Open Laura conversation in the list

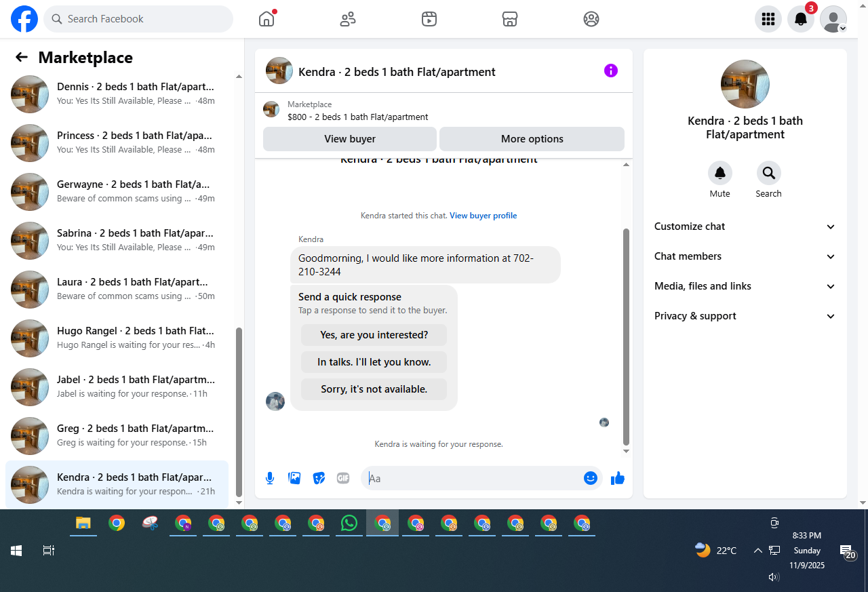coord(117,290)
